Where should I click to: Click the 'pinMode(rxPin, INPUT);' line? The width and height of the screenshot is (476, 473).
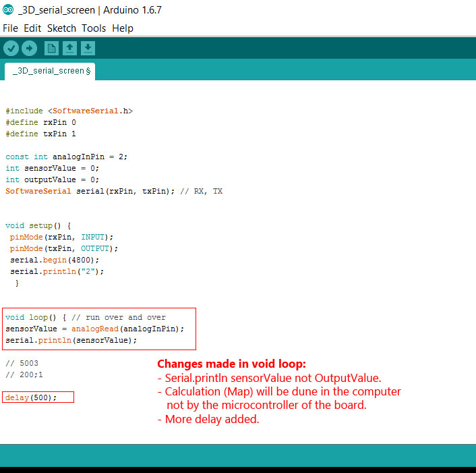[x=61, y=237]
